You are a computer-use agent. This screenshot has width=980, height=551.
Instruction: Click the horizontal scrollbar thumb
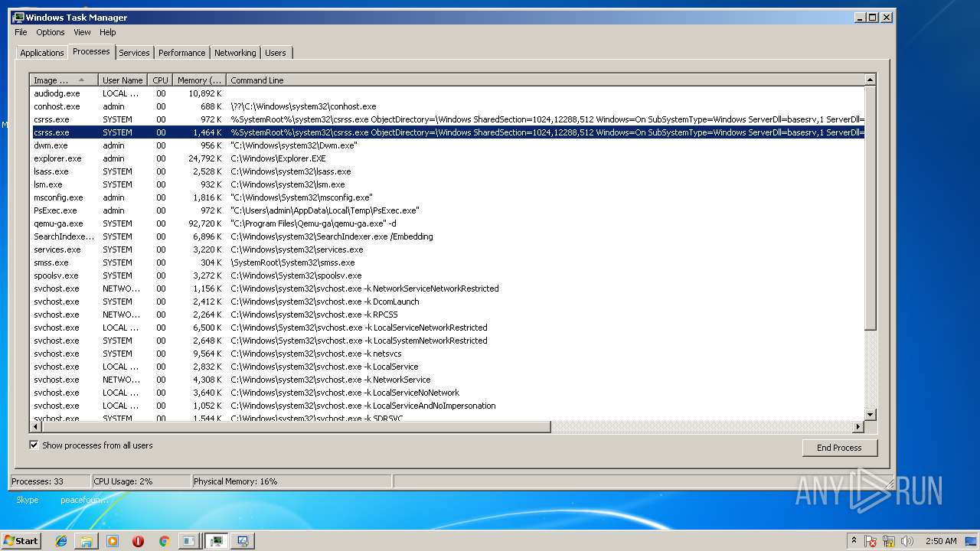tap(296, 427)
